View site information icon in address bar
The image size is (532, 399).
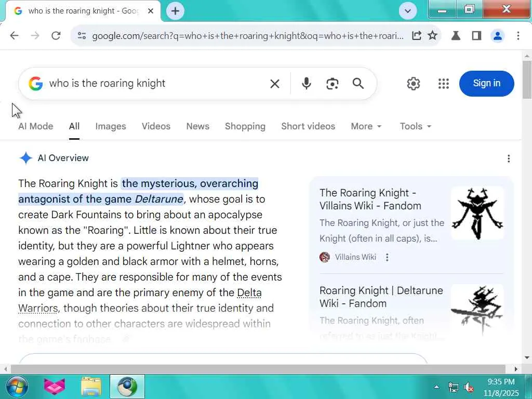pos(82,36)
